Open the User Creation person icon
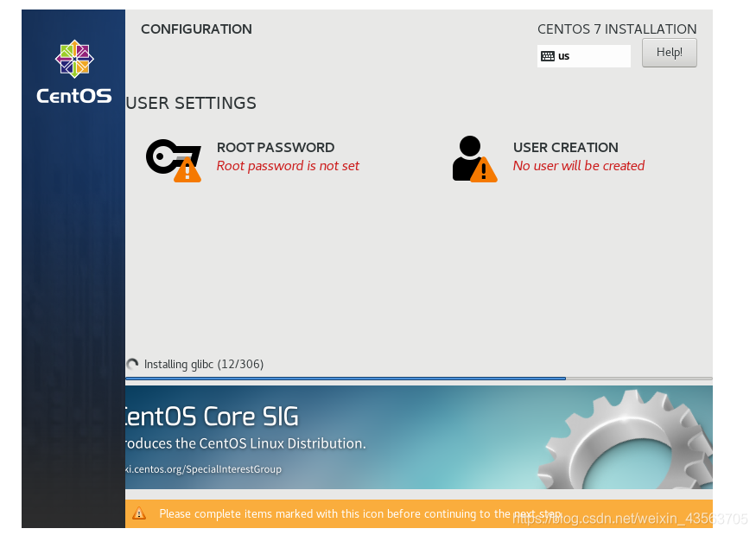The image size is (756, 535). point(474,159)
